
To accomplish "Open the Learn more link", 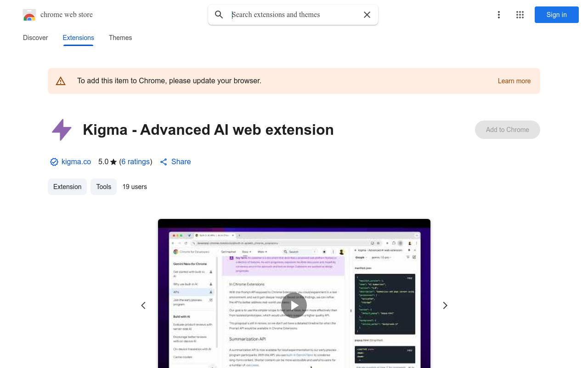I will [514, 81].
